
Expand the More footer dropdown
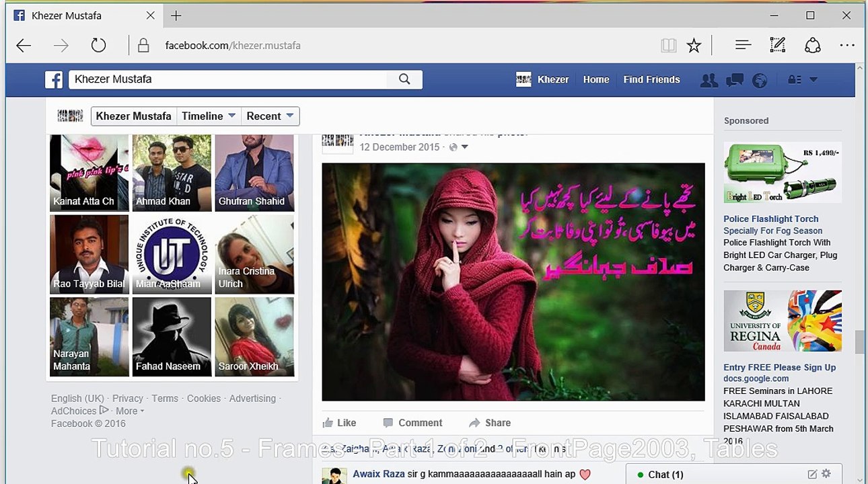coord(130,411)
